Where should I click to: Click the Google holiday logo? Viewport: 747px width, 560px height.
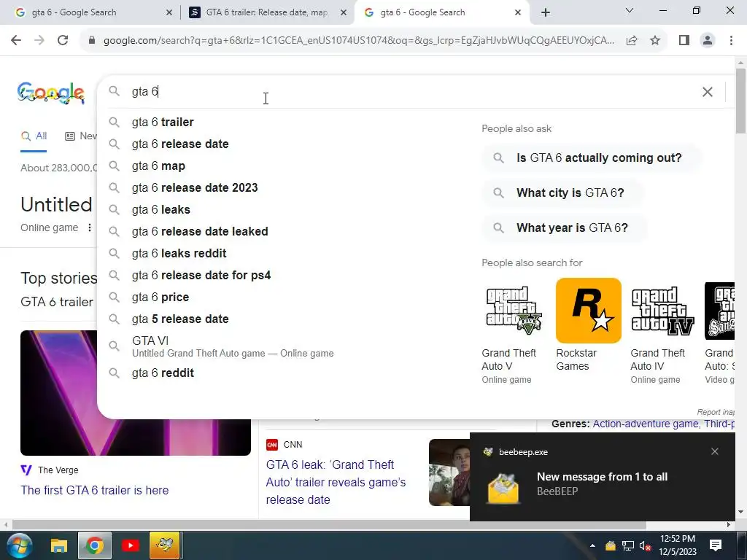pyautogui.click(x=51, y=93)
